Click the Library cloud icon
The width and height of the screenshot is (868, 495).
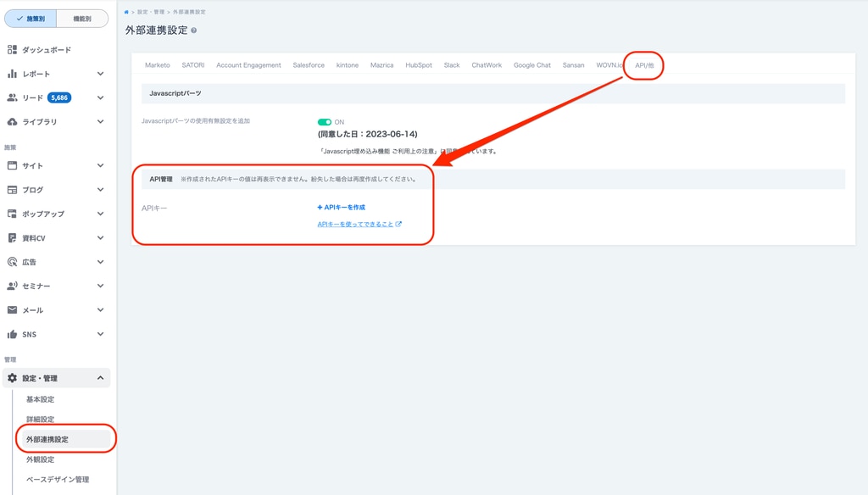click(x=12, y=122)
